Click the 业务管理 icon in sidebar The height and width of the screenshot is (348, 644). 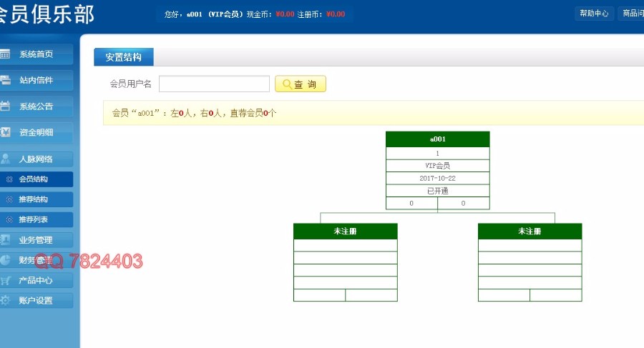6,240
